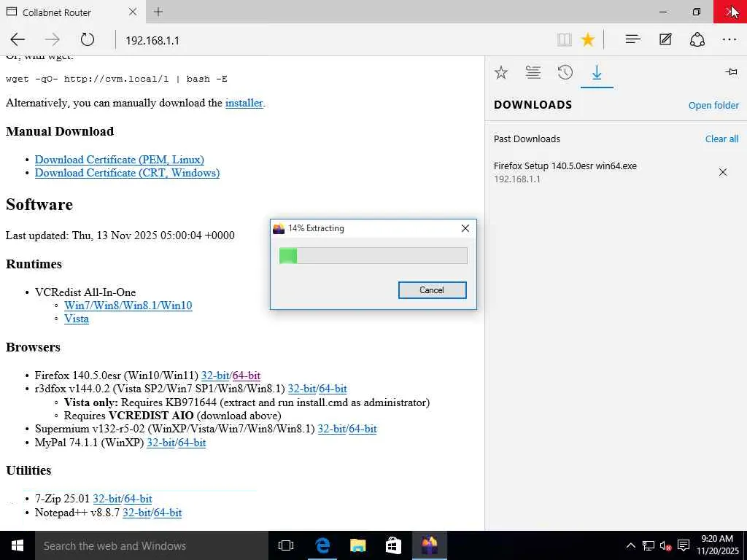Image resolution: width=747 pixels, height=560 pixels.
Task: Click the muted volume tray icon
Action: (x=665, y=545)
